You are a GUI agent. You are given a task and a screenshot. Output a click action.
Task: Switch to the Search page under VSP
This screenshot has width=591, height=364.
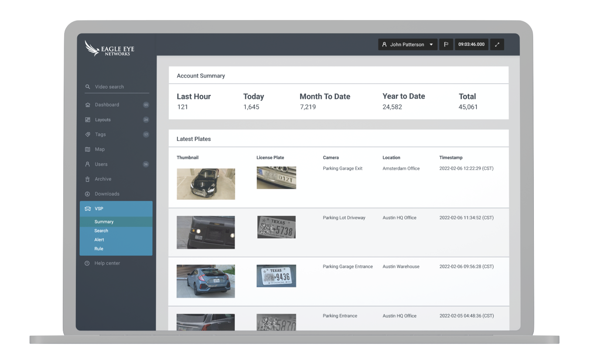click(x=101, y=231)
